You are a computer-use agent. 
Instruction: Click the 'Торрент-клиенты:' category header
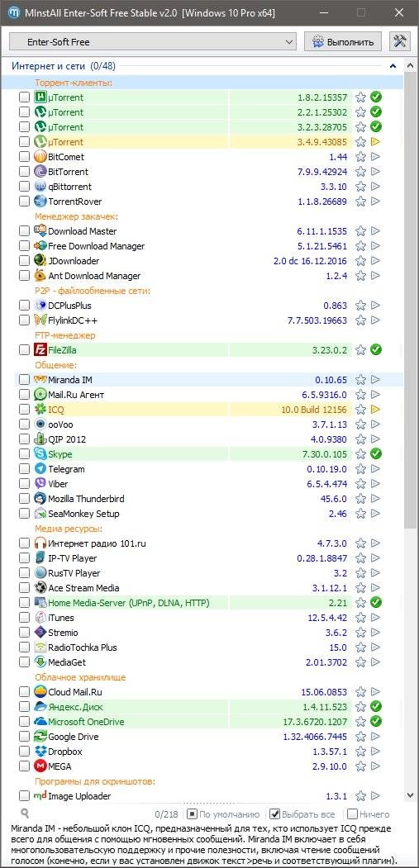click(x=74, y=83)
